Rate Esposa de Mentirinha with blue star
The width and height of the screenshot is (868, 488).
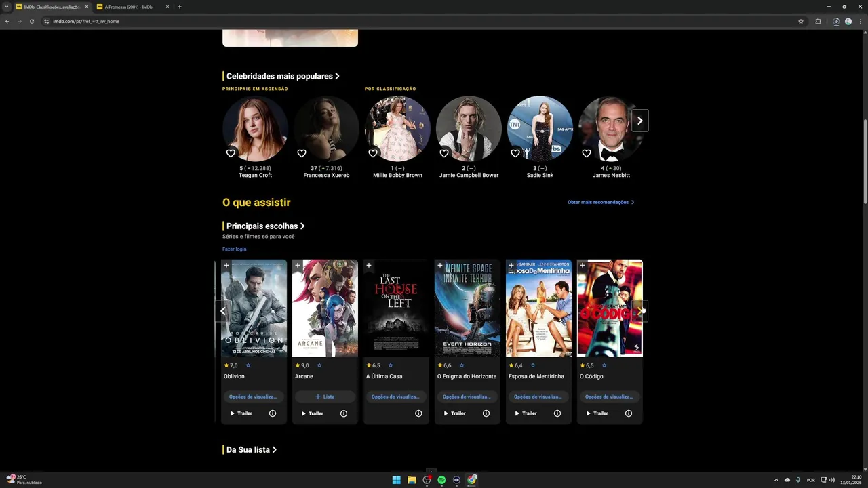click(533, 365)
